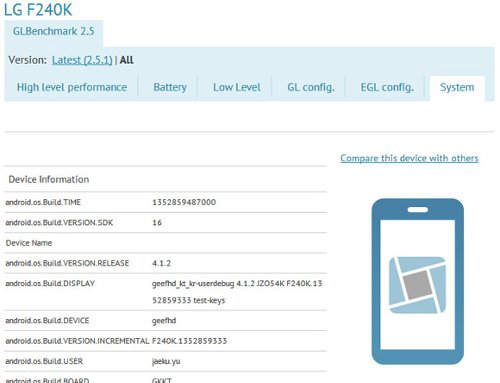Click the android.os.Build.VERSION.SDK row
Screen dimensions: 500x383
coord(165,223)
